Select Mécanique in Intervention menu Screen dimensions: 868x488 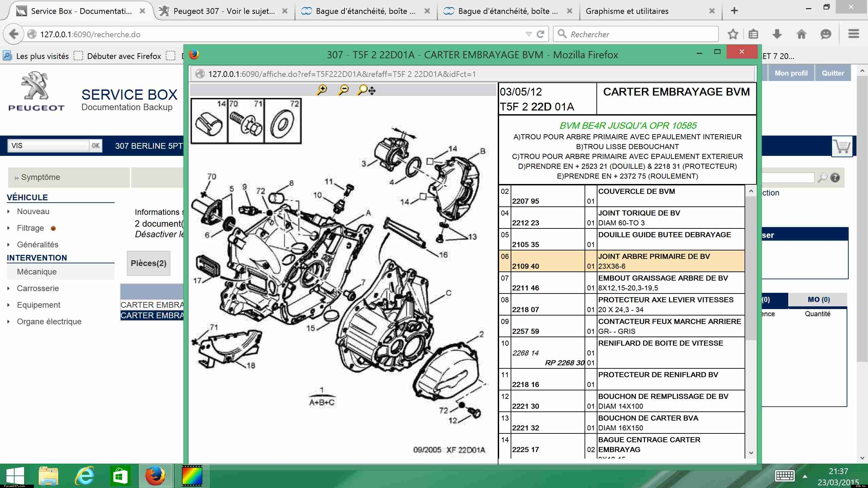[x=61, y=272]
